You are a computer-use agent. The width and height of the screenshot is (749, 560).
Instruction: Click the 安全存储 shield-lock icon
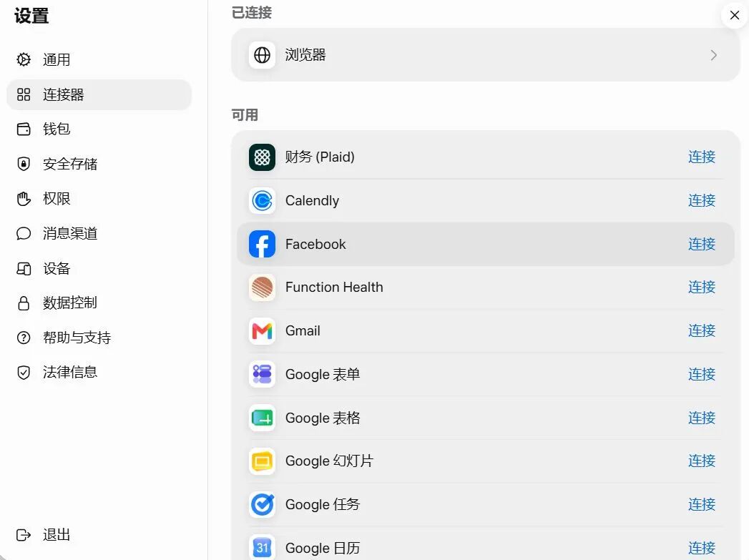point(24,164)
